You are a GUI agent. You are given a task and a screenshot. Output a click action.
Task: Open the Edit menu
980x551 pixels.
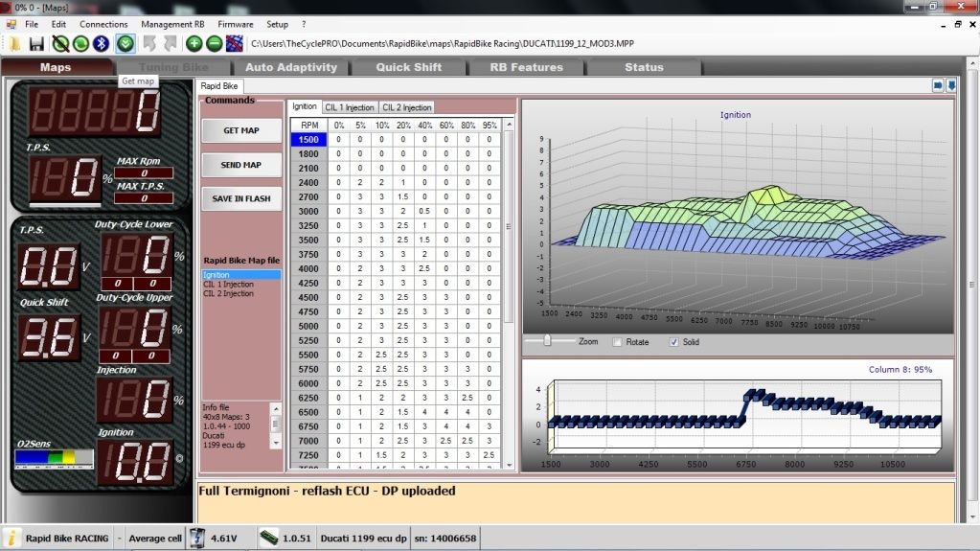(58, 24)
